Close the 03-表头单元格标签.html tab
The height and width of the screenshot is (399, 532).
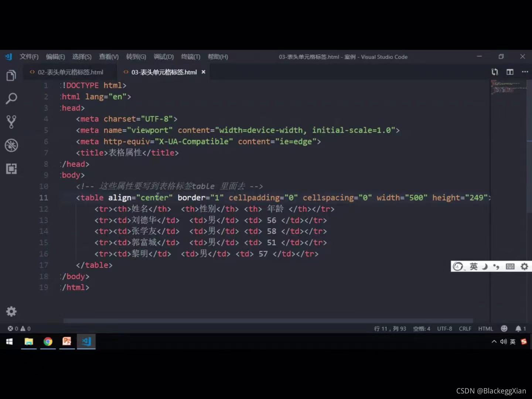[x=203, y=72]
